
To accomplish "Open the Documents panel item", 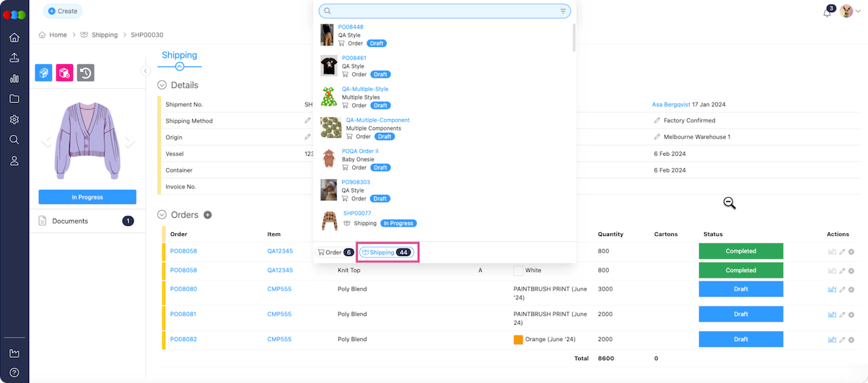I will [70, 221].
